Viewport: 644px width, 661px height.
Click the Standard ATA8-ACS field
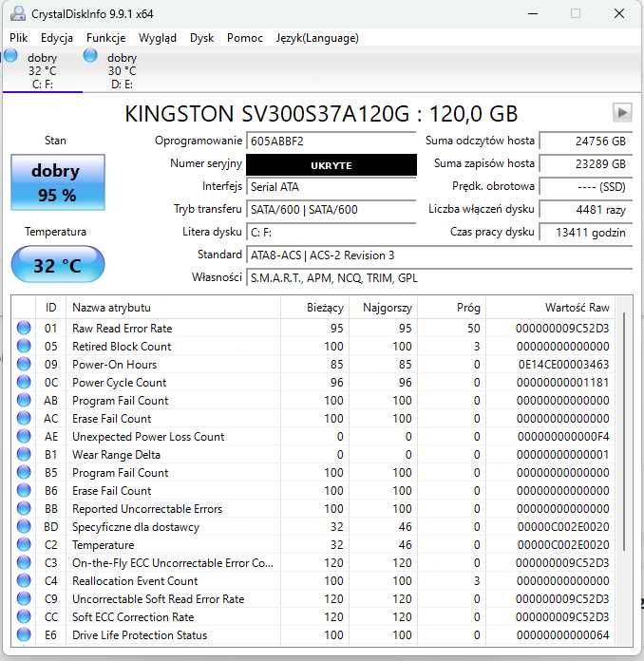[439, 255]
